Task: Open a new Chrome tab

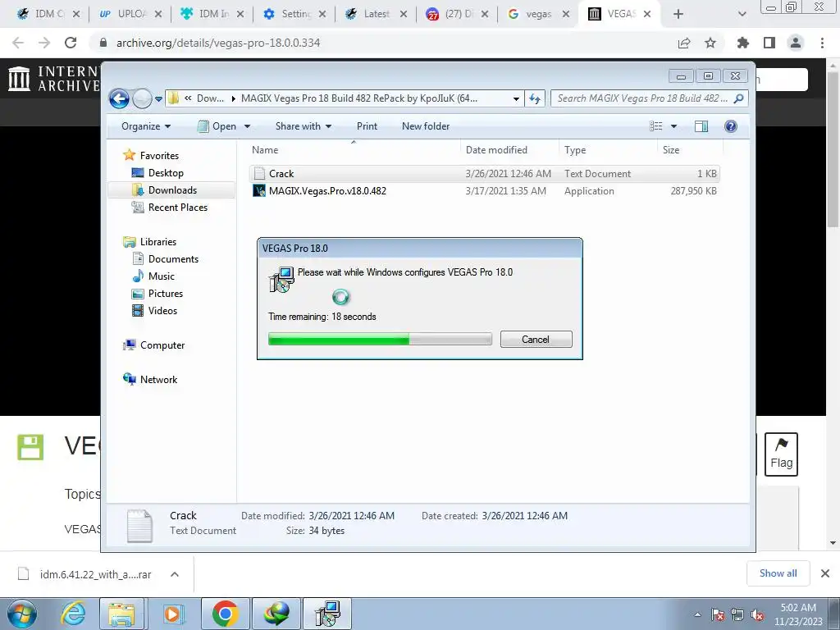Action: click(678, 14)
